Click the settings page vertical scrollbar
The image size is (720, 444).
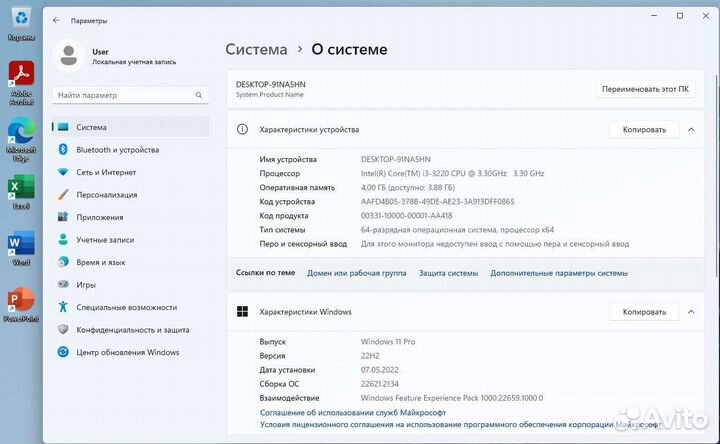coord(716,174)
